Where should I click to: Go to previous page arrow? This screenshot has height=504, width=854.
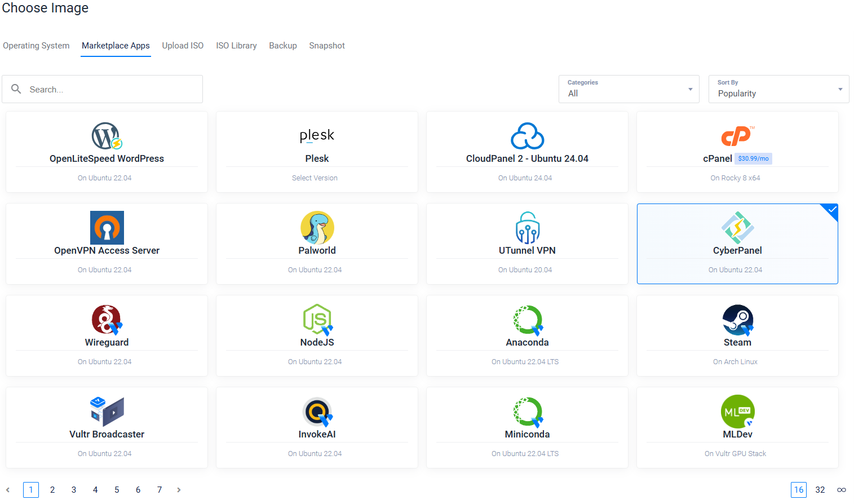pos(8,490)
